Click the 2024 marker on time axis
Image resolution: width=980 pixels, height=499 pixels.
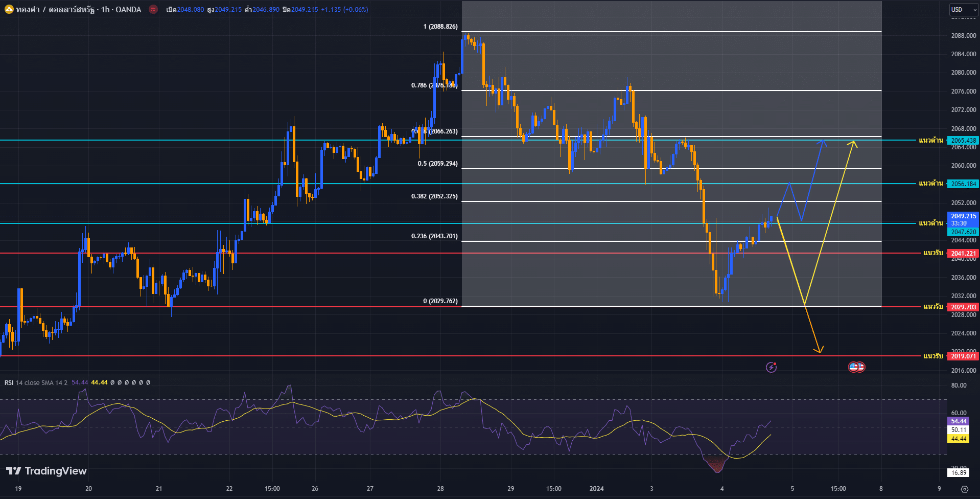[x=596, y=489]
